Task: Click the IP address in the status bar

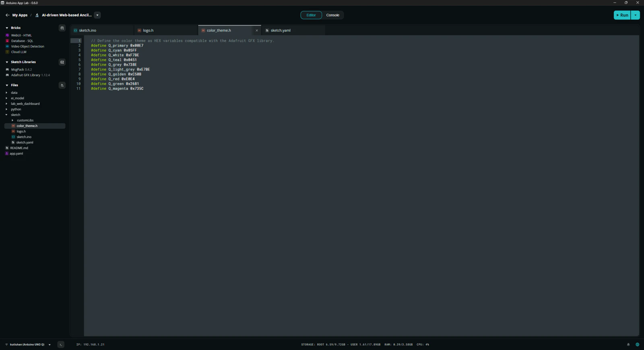Action: click(91, 345)
